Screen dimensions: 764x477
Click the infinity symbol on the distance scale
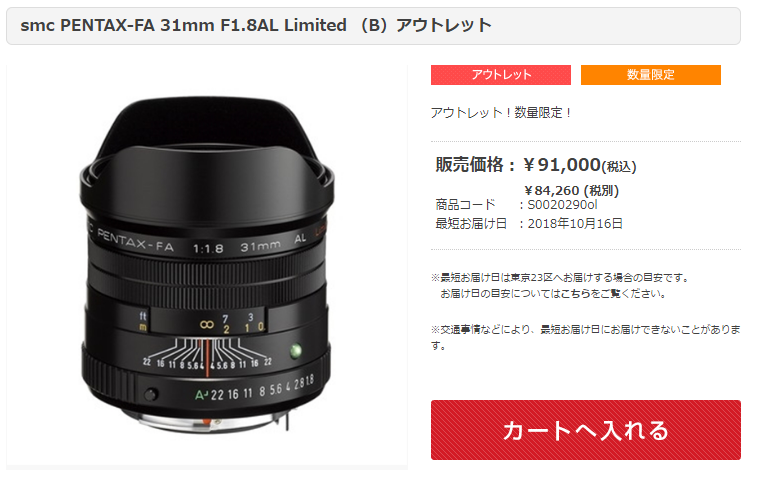(x=207, y=324)
